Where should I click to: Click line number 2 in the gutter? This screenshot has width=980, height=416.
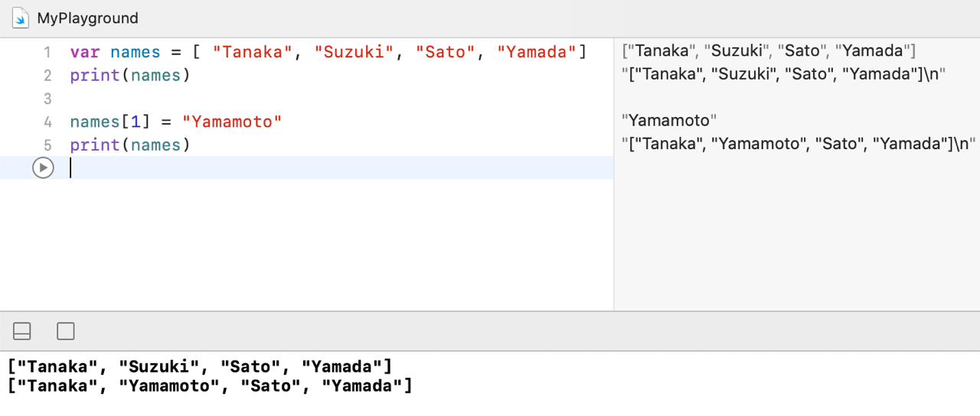point(47,76)
